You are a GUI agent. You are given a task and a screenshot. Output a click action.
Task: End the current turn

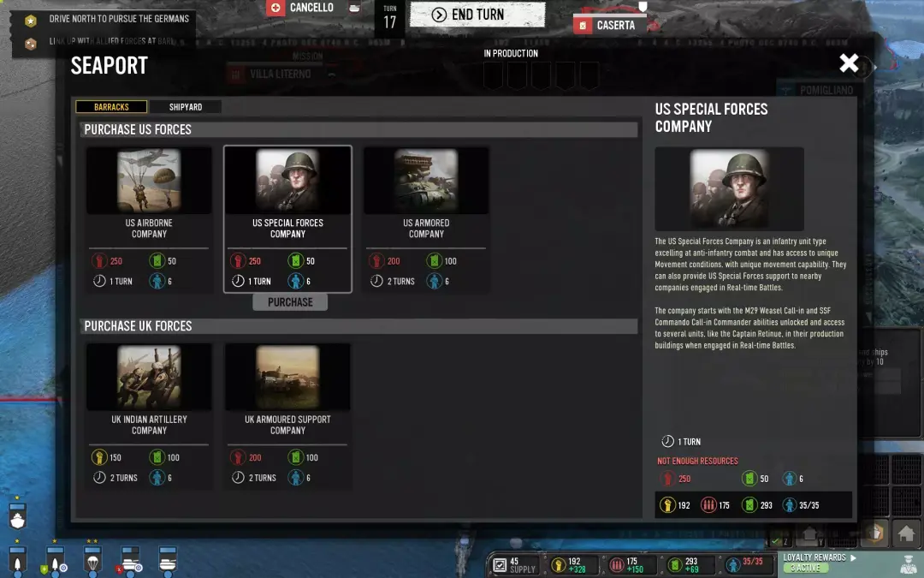(477, 15)
